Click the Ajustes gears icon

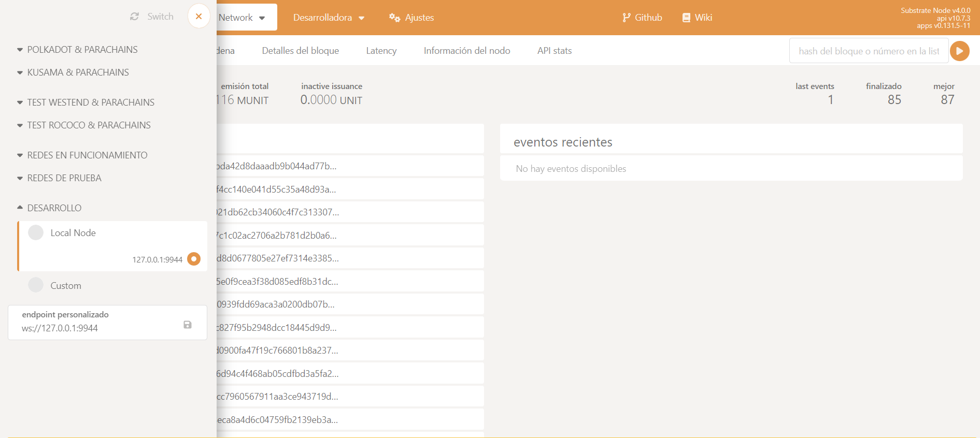pos(394,18)
